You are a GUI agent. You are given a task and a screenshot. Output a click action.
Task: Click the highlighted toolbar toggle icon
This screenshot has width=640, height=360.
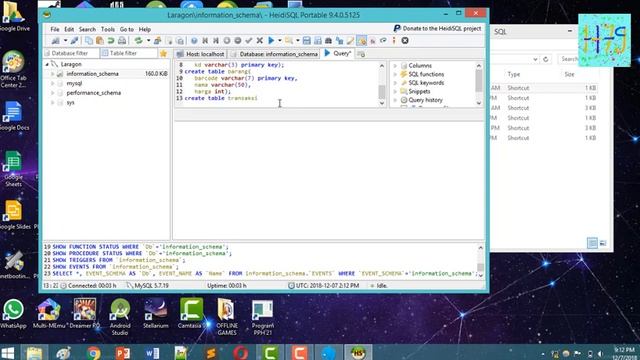pyautogui.click(x=361, y=40)
